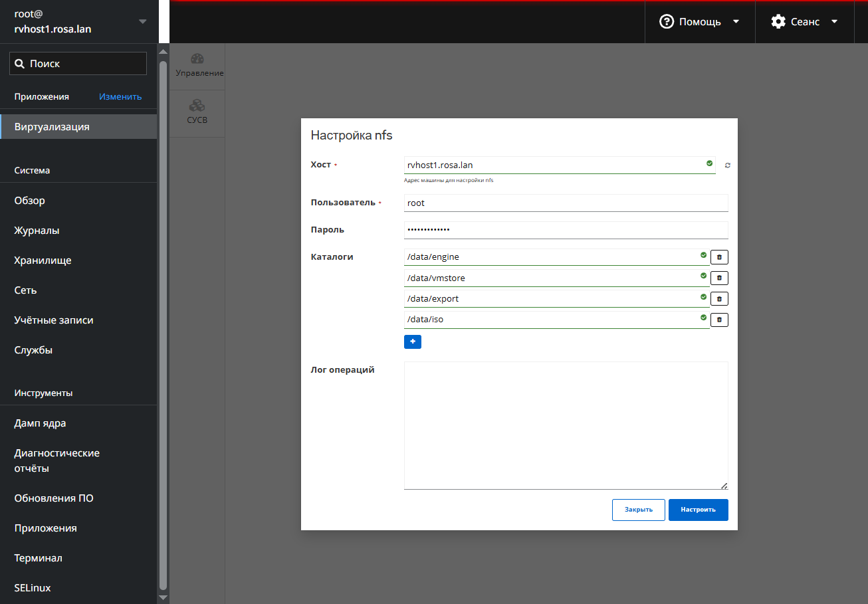The image size is (868, 604).
Task: Remove the /data/vmstore directory row
Action: pos(719,278)
